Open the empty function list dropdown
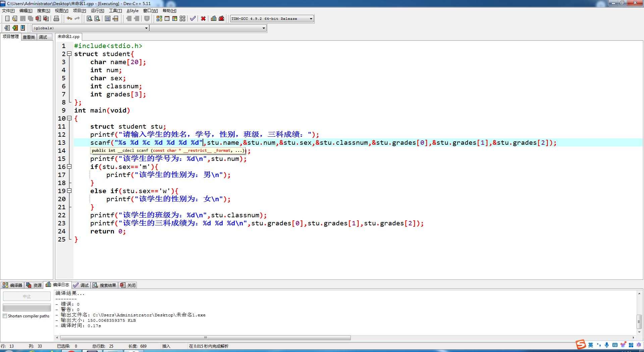644x352 pixels. pos(208,28)
